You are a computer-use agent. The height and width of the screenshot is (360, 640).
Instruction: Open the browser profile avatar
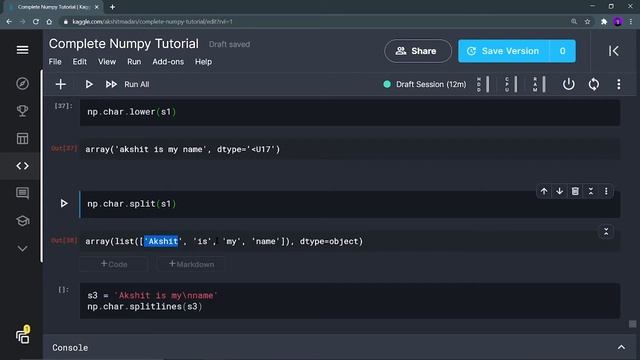pyautogui.click(x=618, y=22)
